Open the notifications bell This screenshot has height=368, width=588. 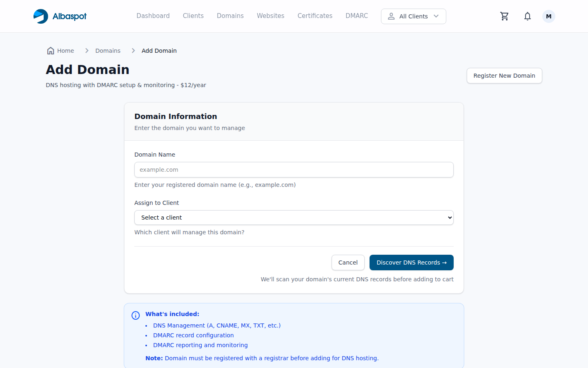coord(527,16)
